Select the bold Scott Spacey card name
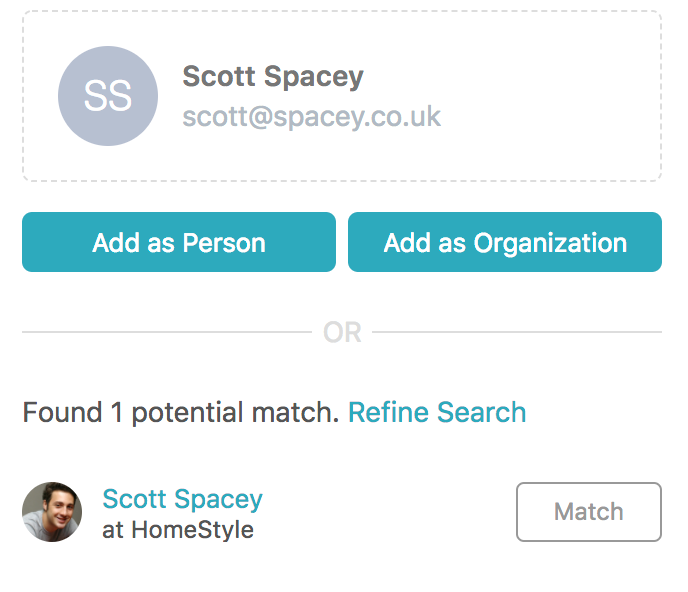688x592 pixels. coord(273,76)
